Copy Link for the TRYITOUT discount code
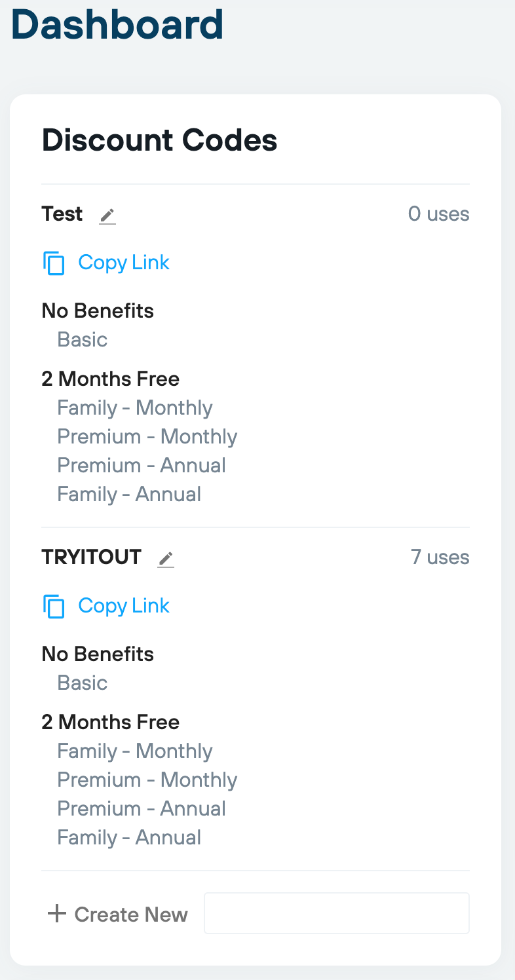The width and height of the screenshot is (515, 980). (124, 606)
